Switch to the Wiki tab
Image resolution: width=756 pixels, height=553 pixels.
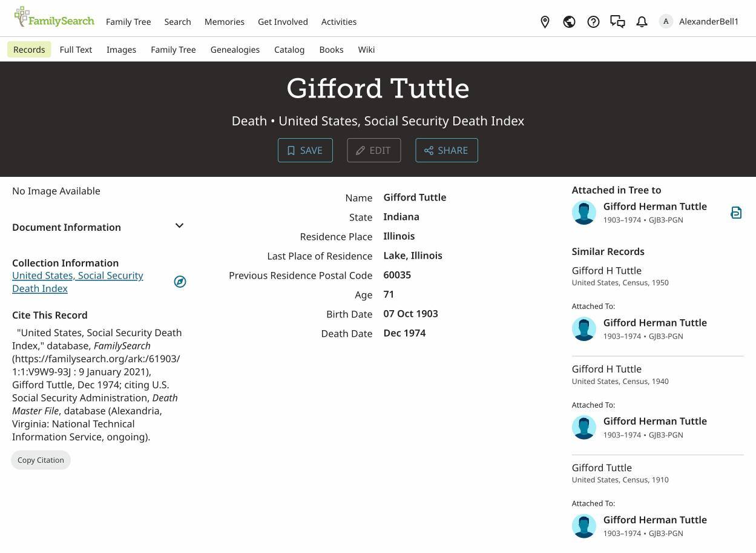pyautogui.click(x=366, y=50)
